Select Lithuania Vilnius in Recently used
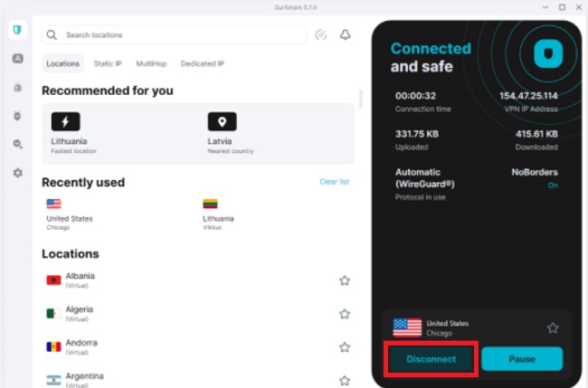Viewport: 588px width, 388px height. pos(218,214)
